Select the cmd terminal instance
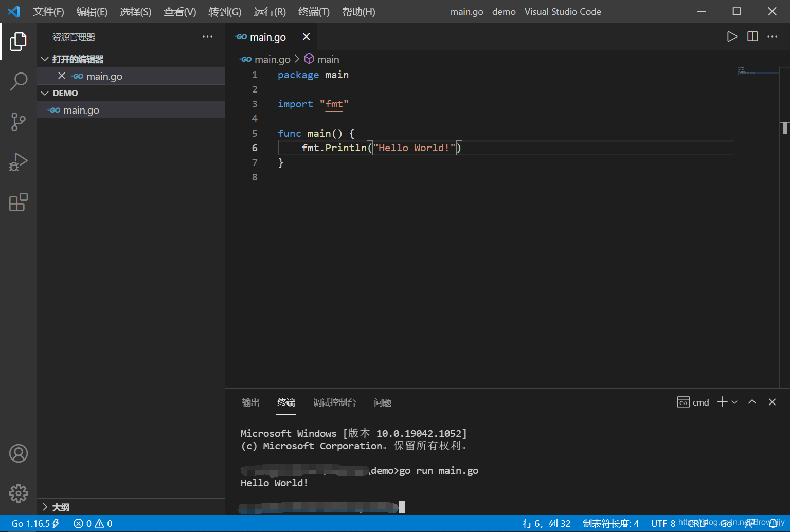The image size is (790, 532). (x=693, y=402)
